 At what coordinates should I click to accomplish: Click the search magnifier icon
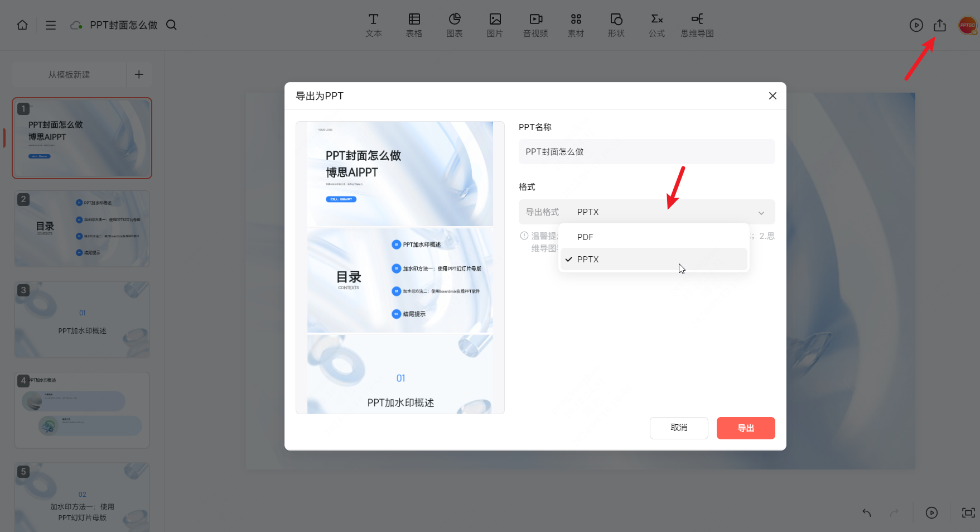pos(171,25)
